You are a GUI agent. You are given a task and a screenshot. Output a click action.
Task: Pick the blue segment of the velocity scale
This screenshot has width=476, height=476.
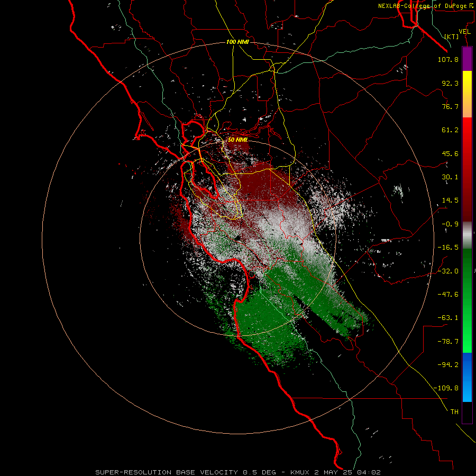click(467, 377)
